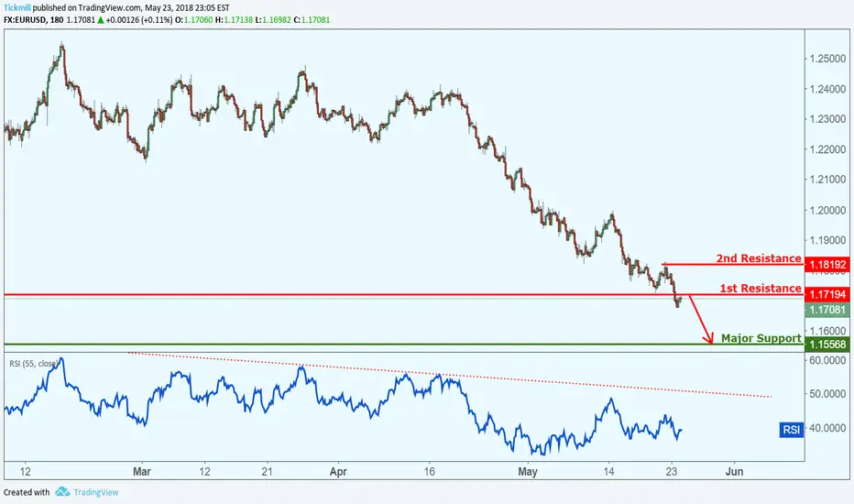Select the 1st Resistance label
Screen dimensions: 854x504
coord(761,289)
